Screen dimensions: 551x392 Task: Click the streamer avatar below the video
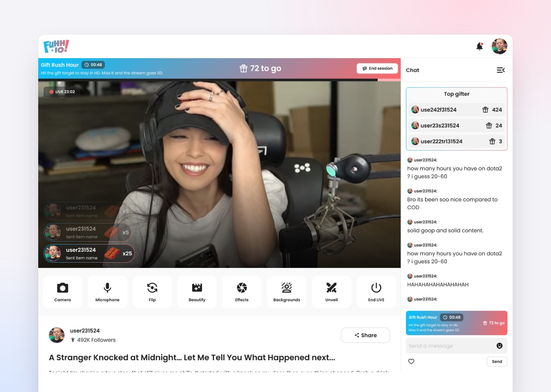tap(57, 335)
